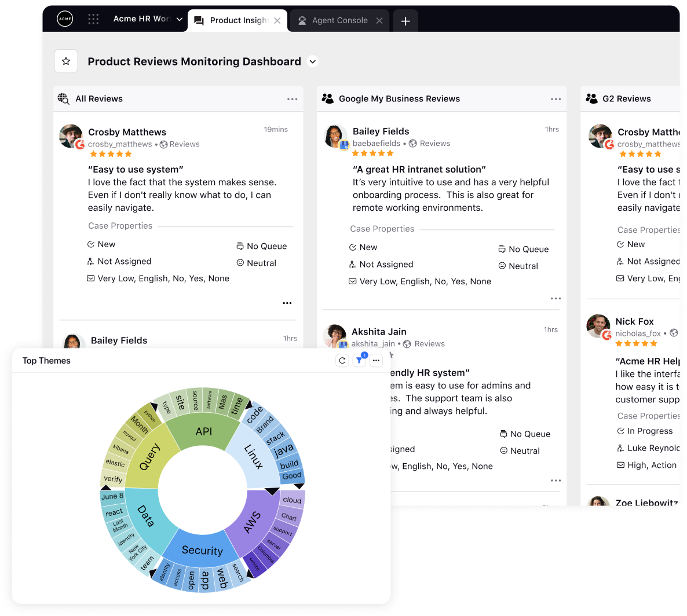Open Bailey Fields avatar in Google reviews
The image size is (687, 616).
335,136
